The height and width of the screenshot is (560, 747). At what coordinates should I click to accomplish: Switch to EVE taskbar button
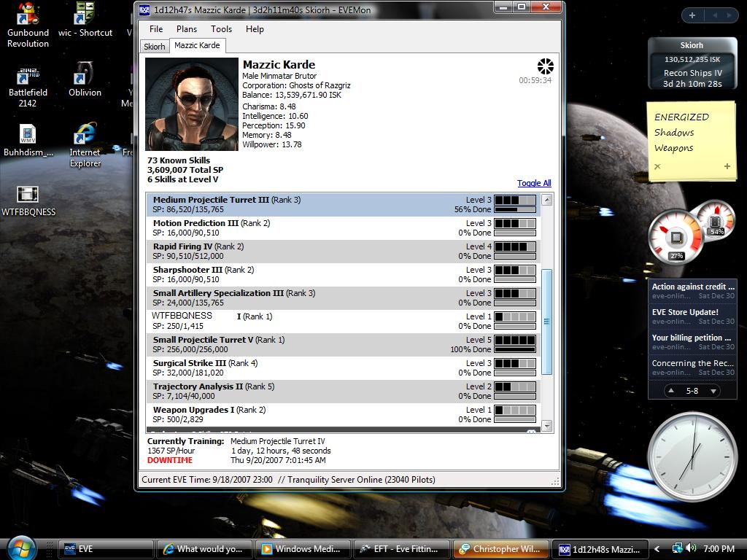pos(107,549)
